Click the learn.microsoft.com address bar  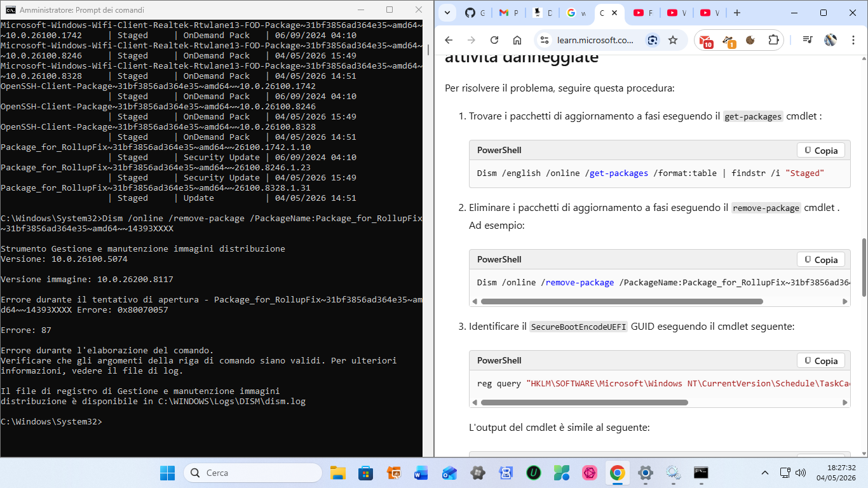point(595,40)
